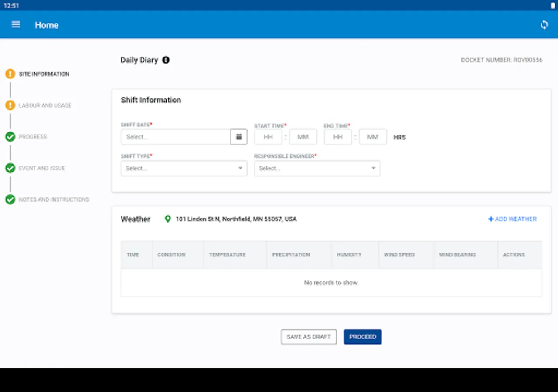Focus the End Time hours field

point(338,137)
